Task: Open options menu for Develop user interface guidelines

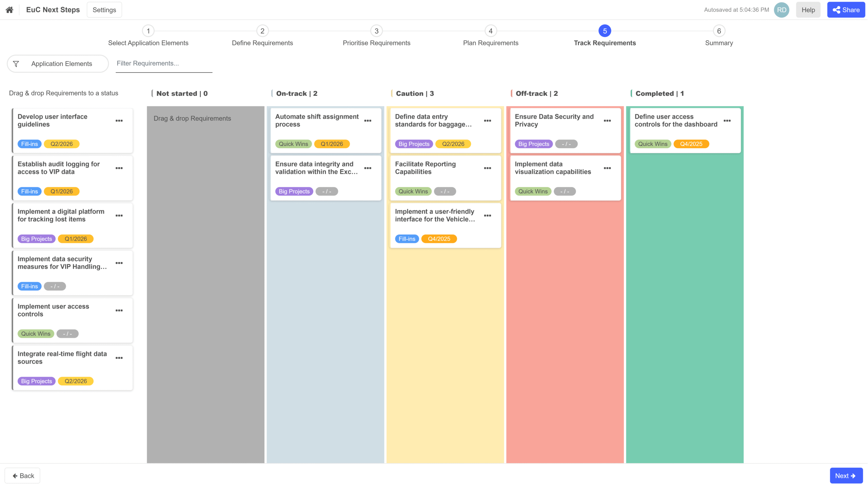Action: [119, 121]
